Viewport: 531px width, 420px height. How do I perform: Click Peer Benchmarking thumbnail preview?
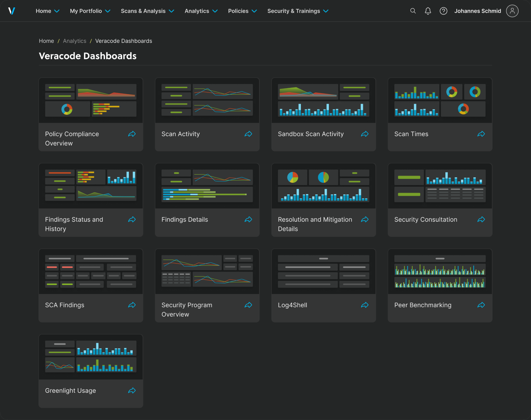point(440,272)
